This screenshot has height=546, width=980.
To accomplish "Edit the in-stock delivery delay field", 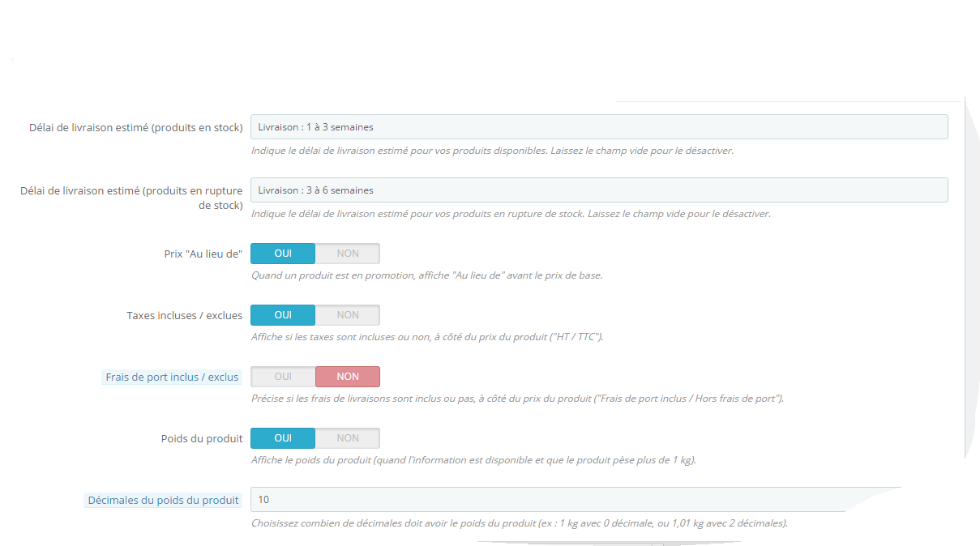I will tap(599, 127).
